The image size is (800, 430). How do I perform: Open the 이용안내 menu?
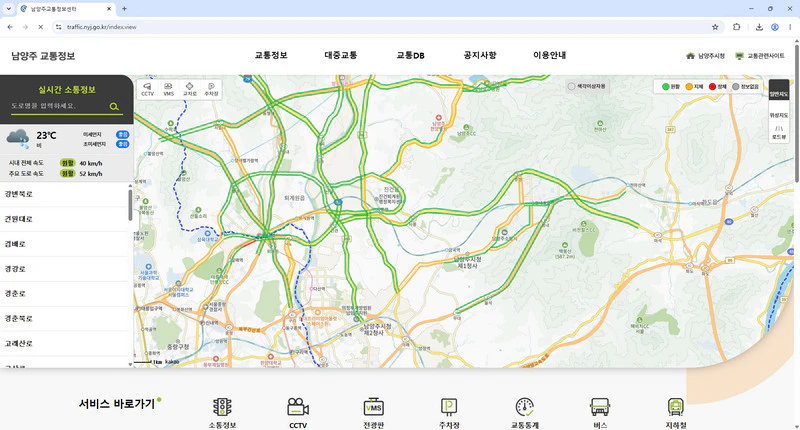[549, 55]
